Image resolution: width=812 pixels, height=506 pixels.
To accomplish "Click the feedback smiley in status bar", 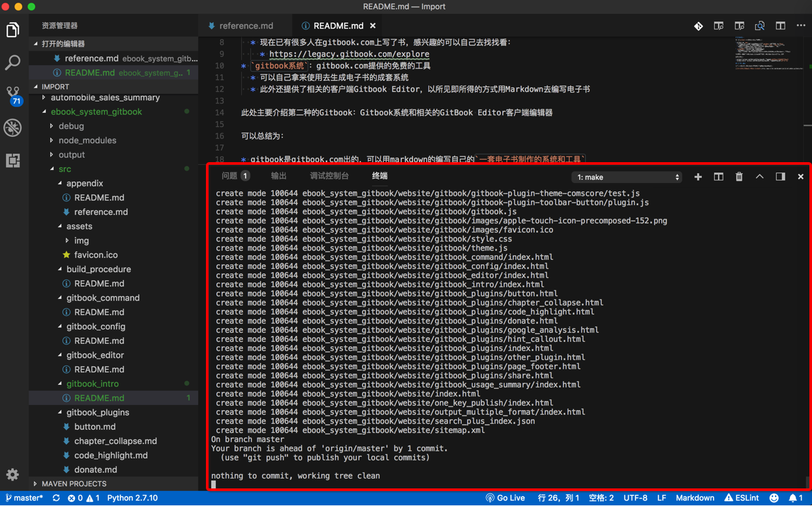I will 774,498.
